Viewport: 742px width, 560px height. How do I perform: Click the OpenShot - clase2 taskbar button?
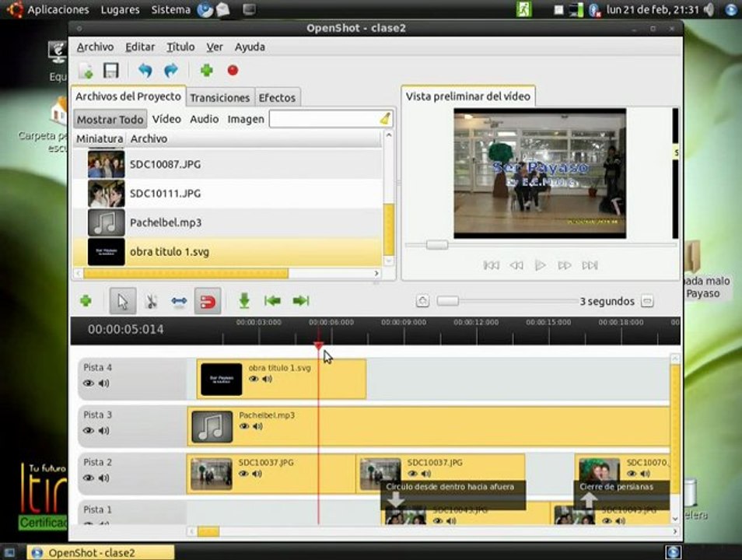click(100, 552)
